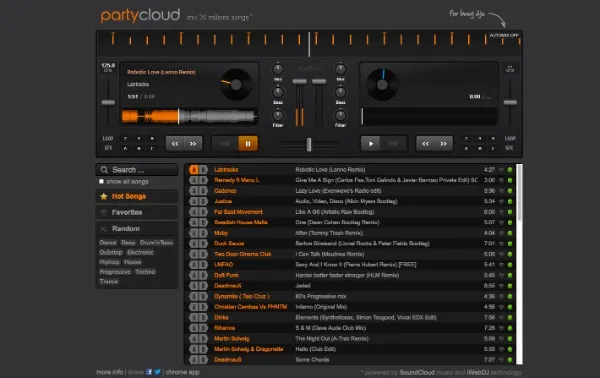Viewport: 600px width, 378px height.
Task: Click green status dot for Duck Sauce
Action: click(x=510, y=244)
